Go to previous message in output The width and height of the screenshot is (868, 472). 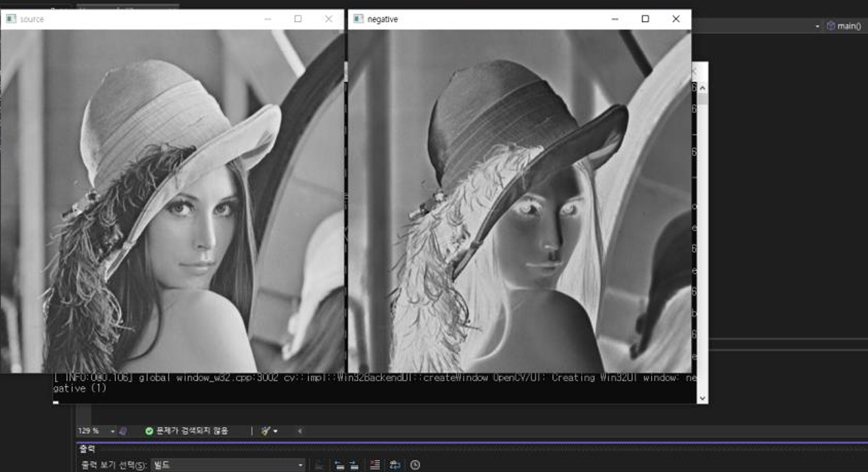339,464
